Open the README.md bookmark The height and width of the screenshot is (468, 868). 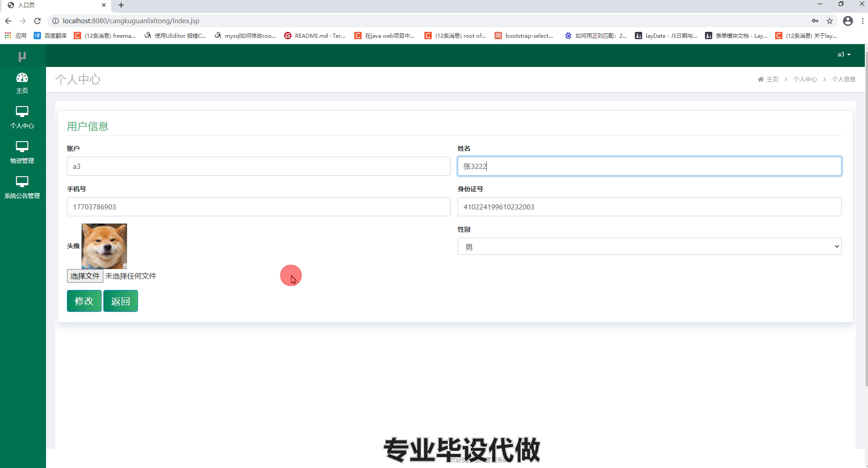[x=315, y=36]
